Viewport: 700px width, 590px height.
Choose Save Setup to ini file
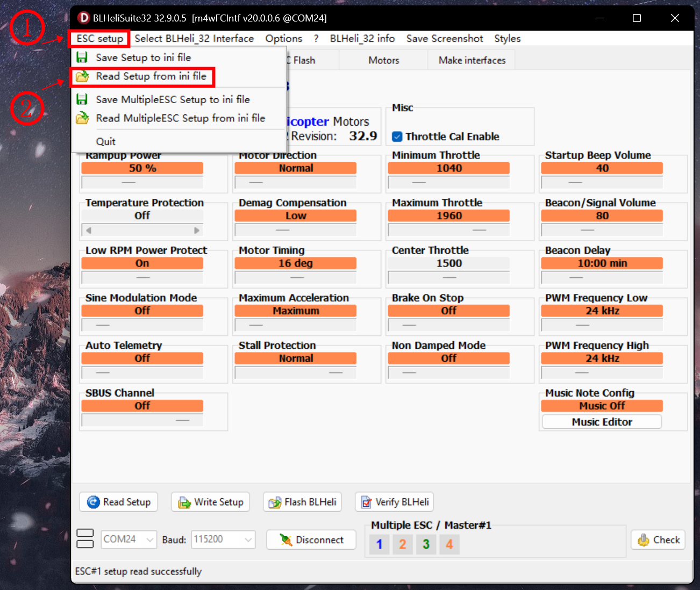coord(178,57)
